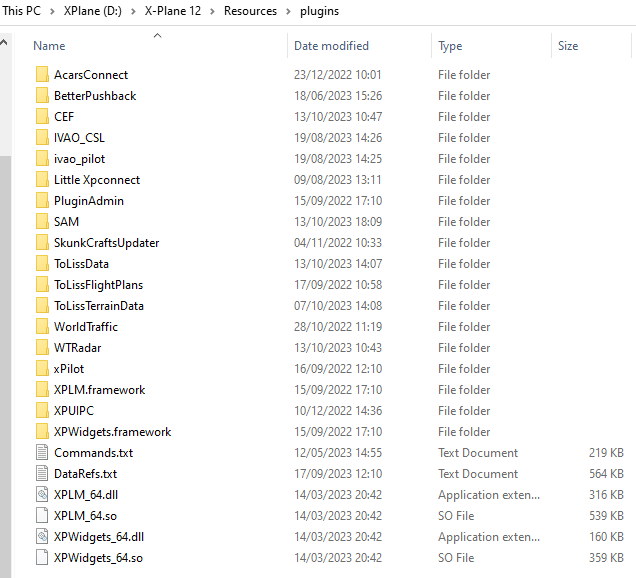Select the DataRefs.txt file name

click(86, 474)
